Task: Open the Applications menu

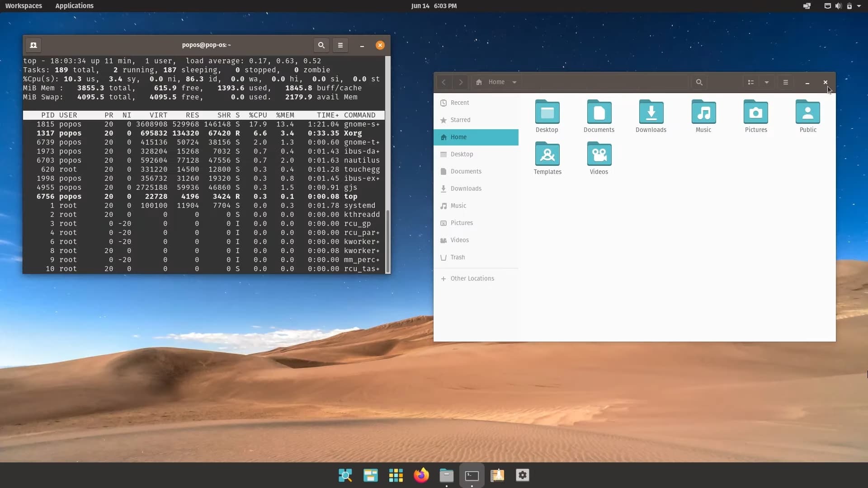Action: [x=74, y=6]
